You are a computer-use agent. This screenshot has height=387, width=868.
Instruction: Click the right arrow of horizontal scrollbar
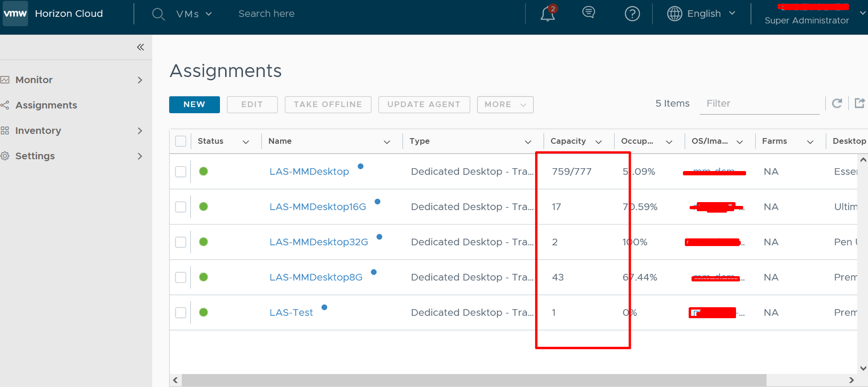[x=851, y=380]
